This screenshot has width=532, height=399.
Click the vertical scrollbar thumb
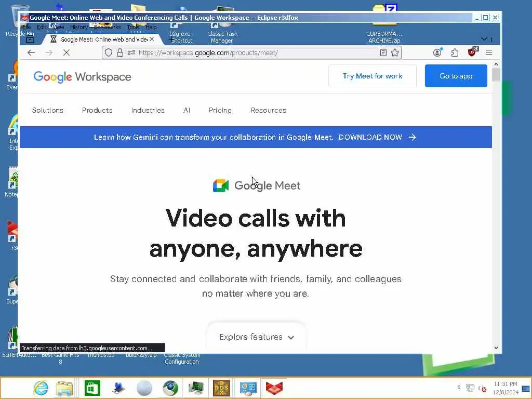[496, 75]
